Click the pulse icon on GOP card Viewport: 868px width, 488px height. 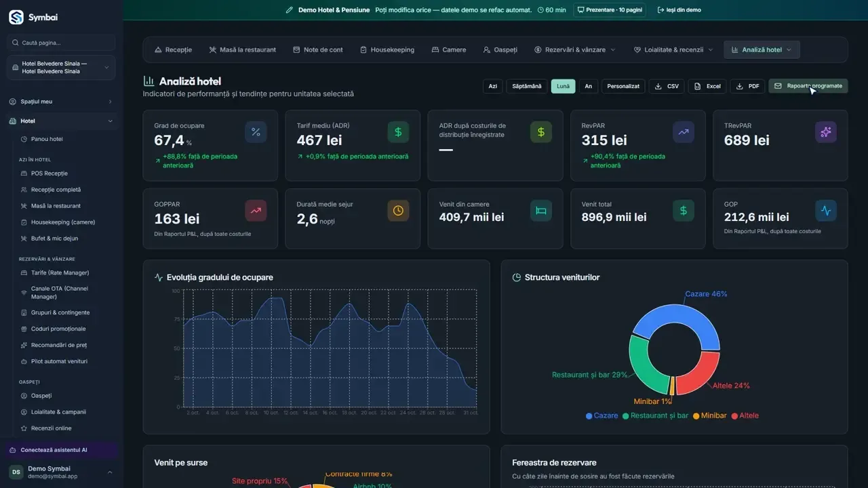click(x=826, y=211)
